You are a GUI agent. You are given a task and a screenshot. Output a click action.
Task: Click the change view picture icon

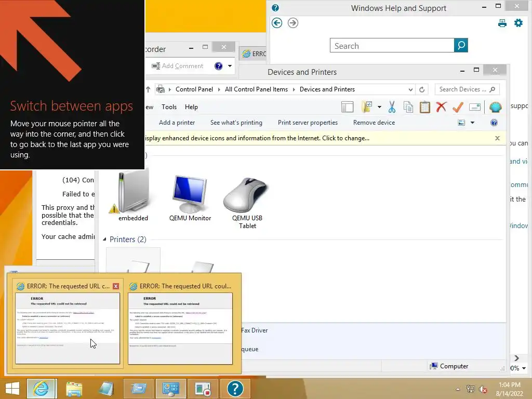(461, 123)
